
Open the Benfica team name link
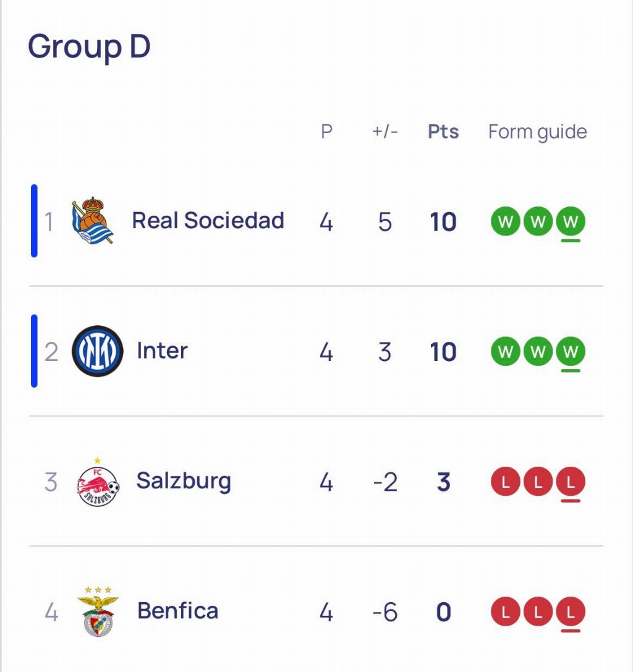177,611
